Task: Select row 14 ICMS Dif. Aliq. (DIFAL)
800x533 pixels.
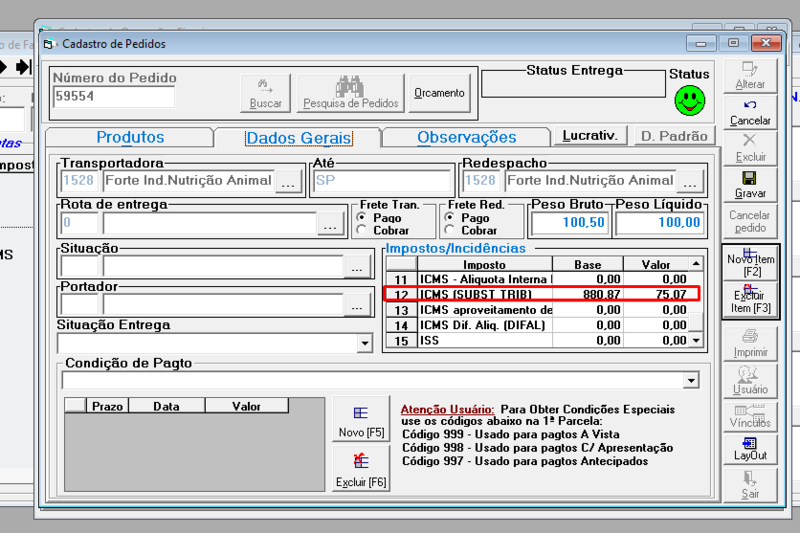Action: (x=537, y=325)
